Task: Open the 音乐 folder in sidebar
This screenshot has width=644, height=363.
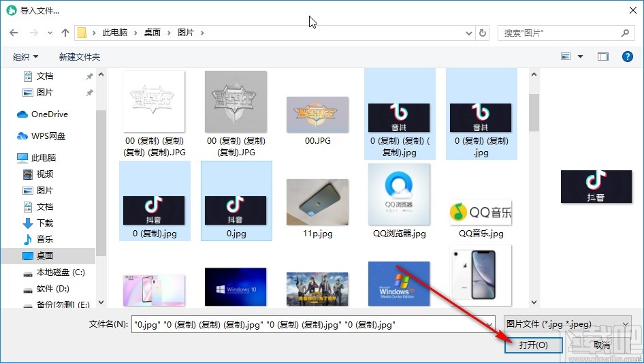Action: (38, 239)
